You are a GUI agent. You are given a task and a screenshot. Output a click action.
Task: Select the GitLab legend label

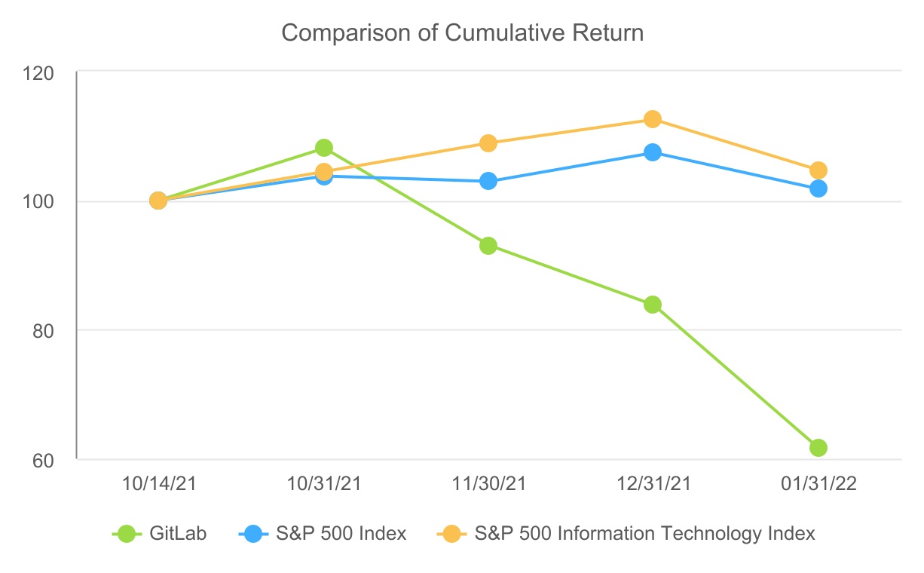[x=179, y=534]
